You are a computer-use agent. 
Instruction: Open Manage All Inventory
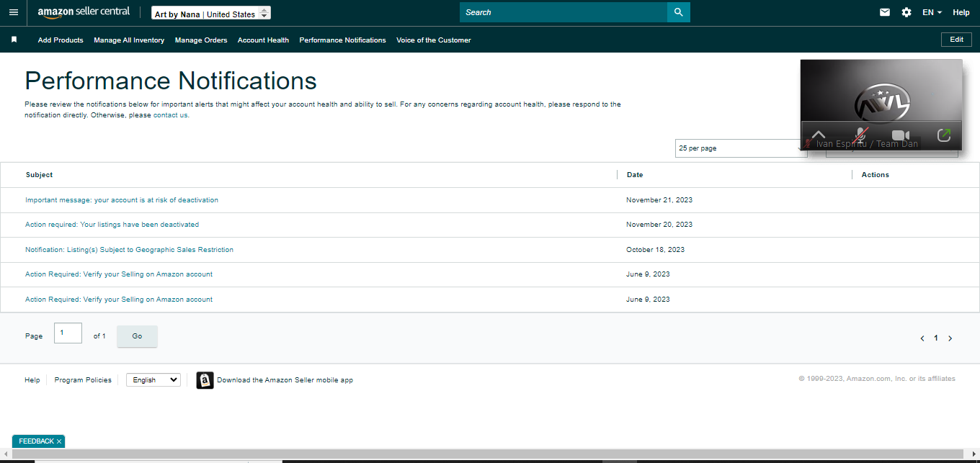tap(129, 40)
